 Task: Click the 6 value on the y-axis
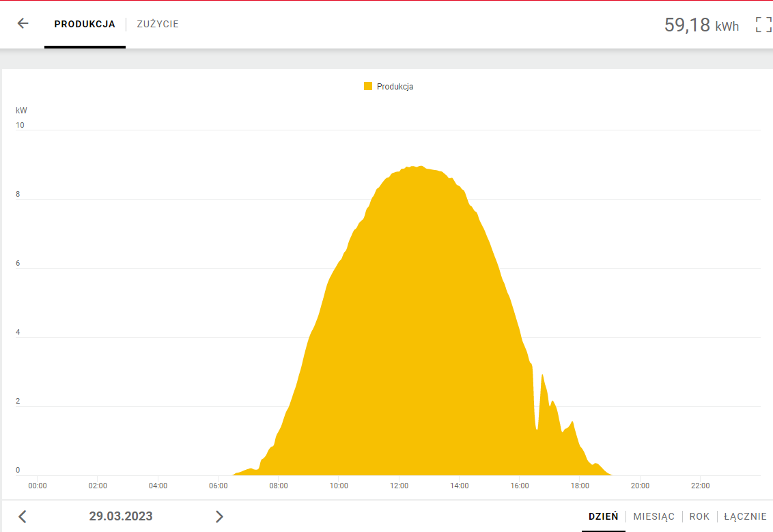point(18,264)
